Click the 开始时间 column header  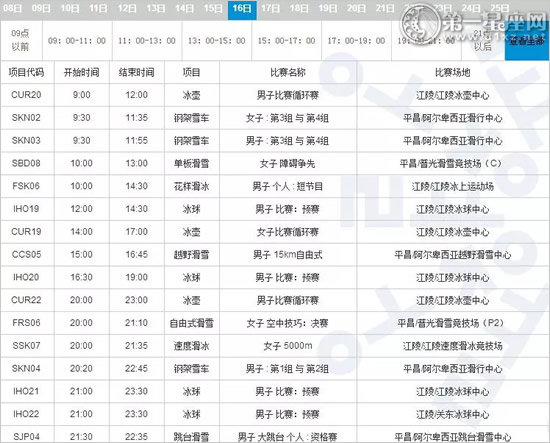[x=81, y=72]
